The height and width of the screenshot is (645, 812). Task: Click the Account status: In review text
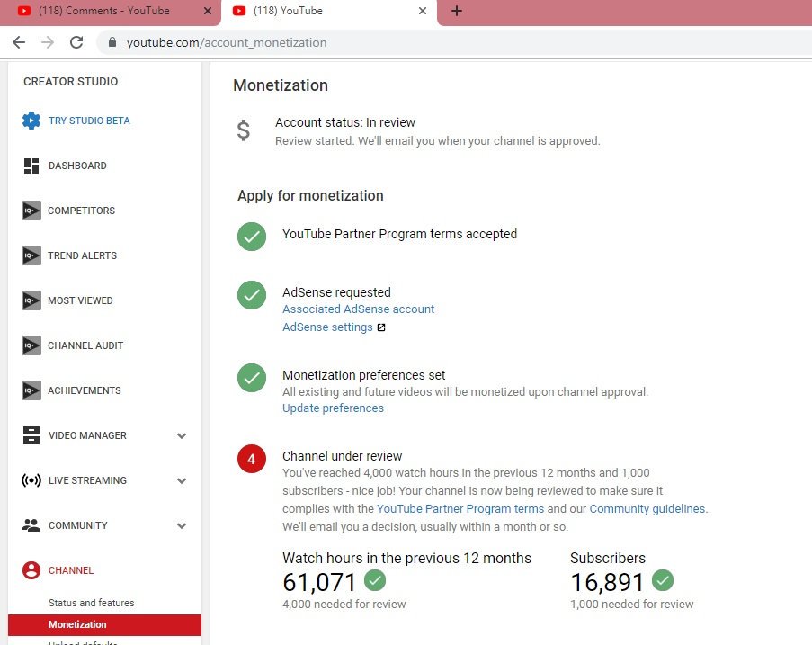[x=345, y=122]
